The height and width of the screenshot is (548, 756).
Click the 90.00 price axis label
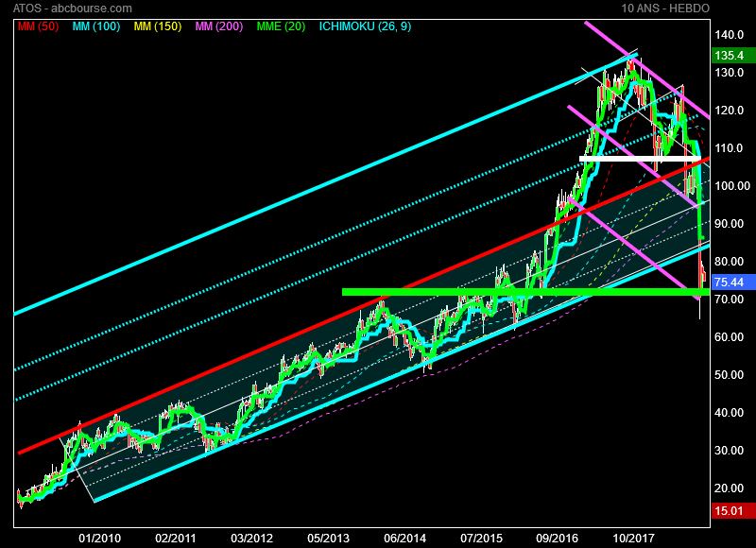729,224
